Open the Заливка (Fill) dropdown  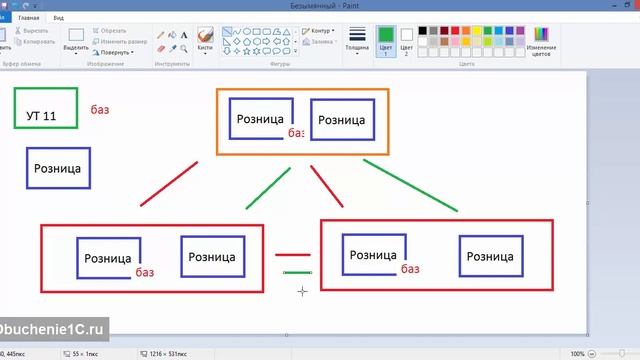coord(319,42)
